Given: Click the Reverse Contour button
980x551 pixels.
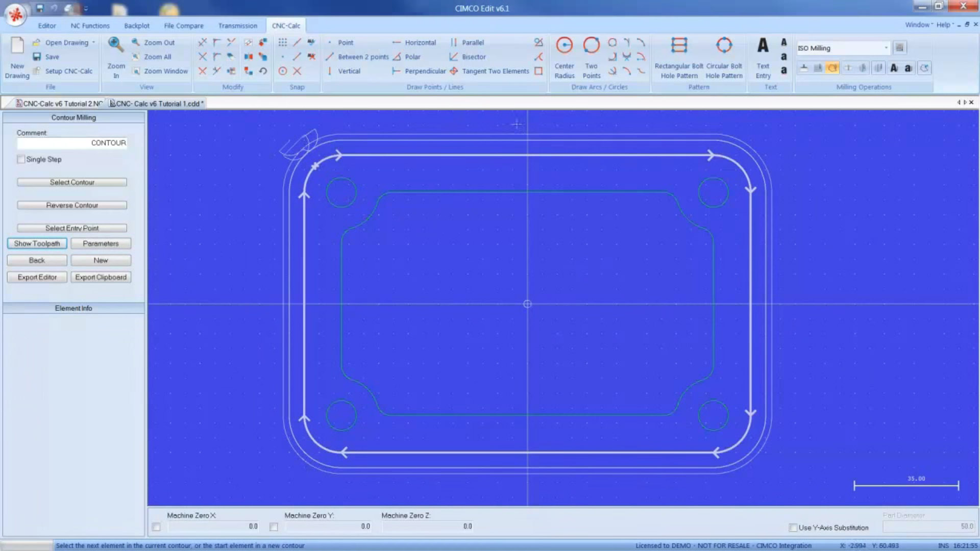Looking at the screenshot, I should [x=72, y=205].
